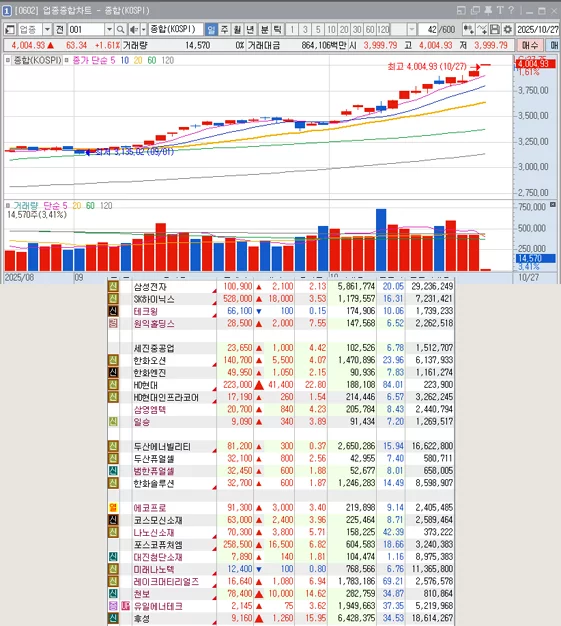Select the 세진중공업 stock name
561x626 pixels.
tap(154, 348)
